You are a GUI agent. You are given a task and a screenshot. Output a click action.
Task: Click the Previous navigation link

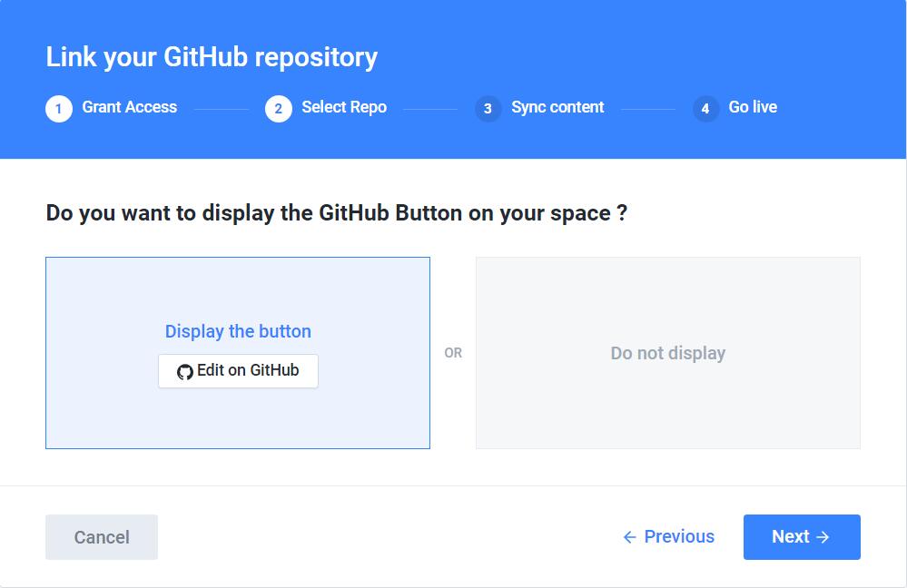(x=677, y=536)
